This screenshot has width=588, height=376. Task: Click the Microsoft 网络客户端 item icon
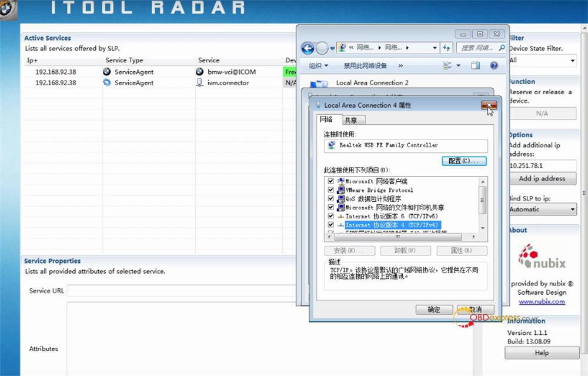click(340, 181)
